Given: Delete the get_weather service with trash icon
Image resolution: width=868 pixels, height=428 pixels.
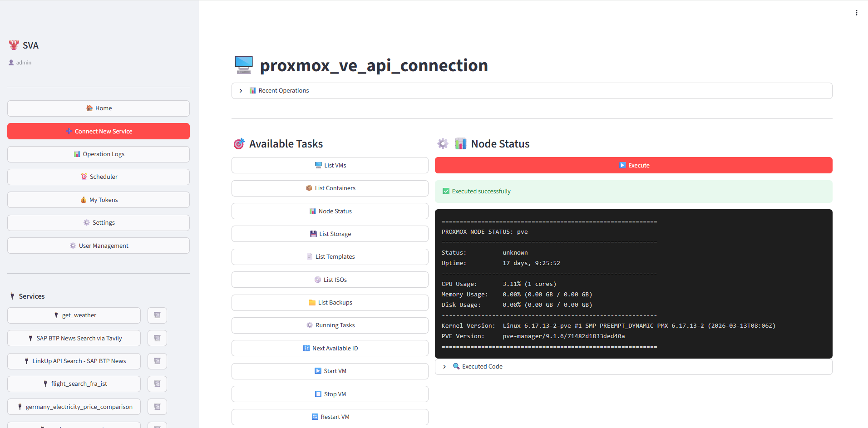Looking at the screenshot, I should click(157, 315).
